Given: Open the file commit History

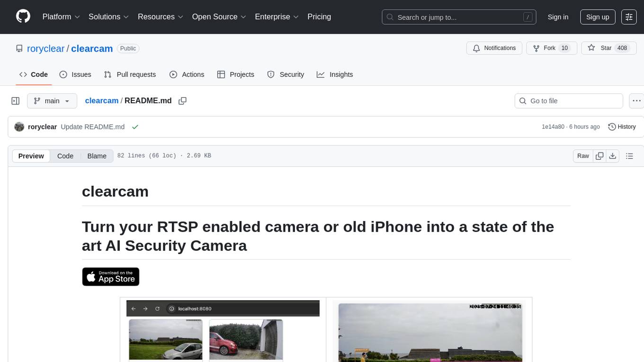Looking at the screenshot, I should [622, 127].
